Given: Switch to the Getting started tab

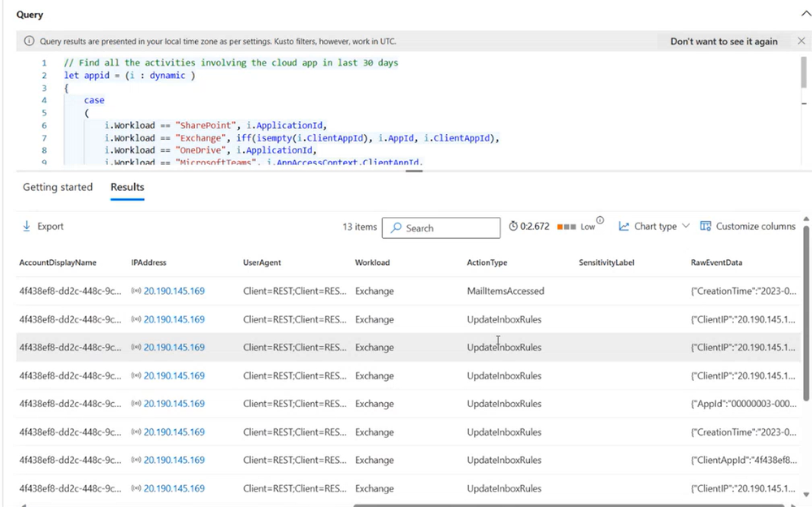Looking at the screenshot, I should click(58, 188).
